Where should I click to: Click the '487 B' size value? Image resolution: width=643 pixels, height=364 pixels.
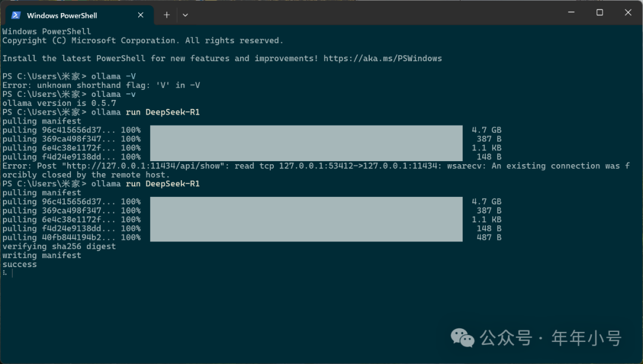(x=489, y=237)
